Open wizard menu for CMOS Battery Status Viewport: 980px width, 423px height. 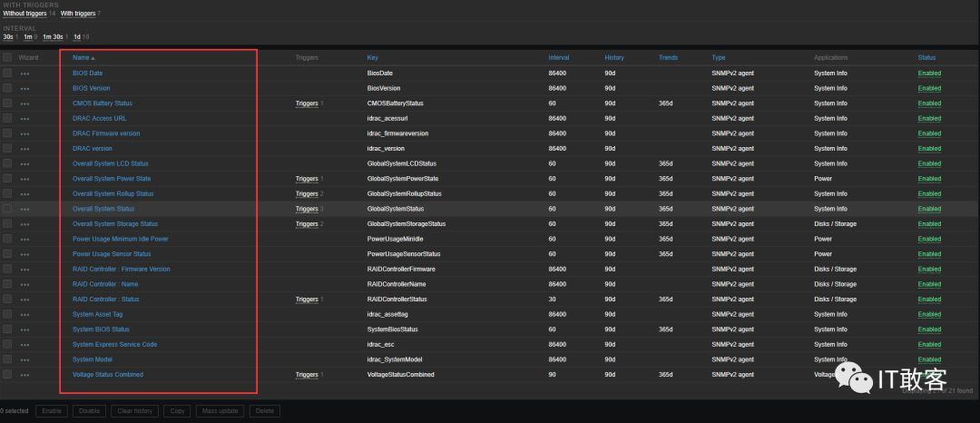click(x=24, y=103)
